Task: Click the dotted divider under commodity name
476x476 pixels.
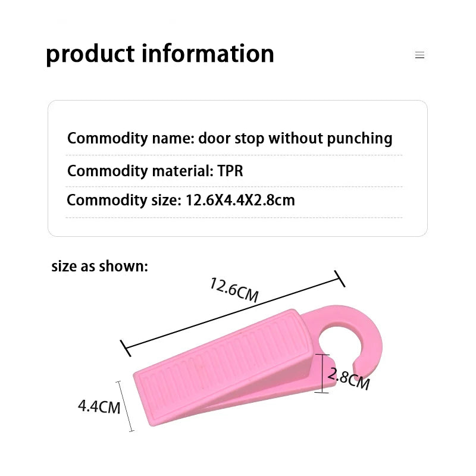Action: point(234,155)
